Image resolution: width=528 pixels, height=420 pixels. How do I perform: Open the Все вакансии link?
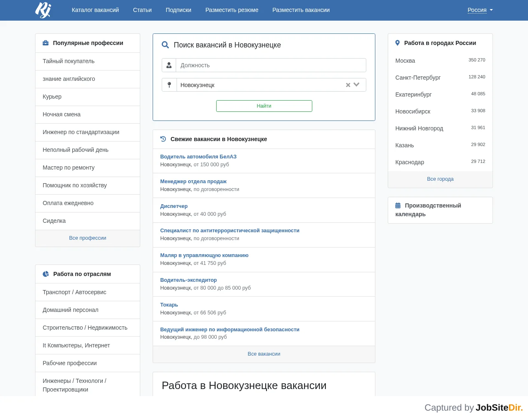pyautogui.click(x=264, y=354)
